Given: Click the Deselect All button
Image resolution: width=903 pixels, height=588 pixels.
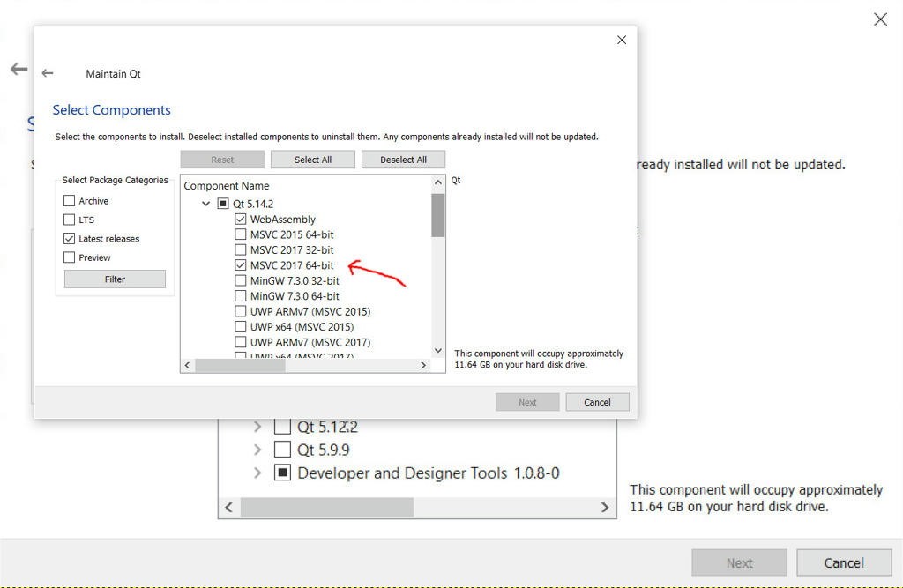Looking at the screenshot, I should coord(403,160).
